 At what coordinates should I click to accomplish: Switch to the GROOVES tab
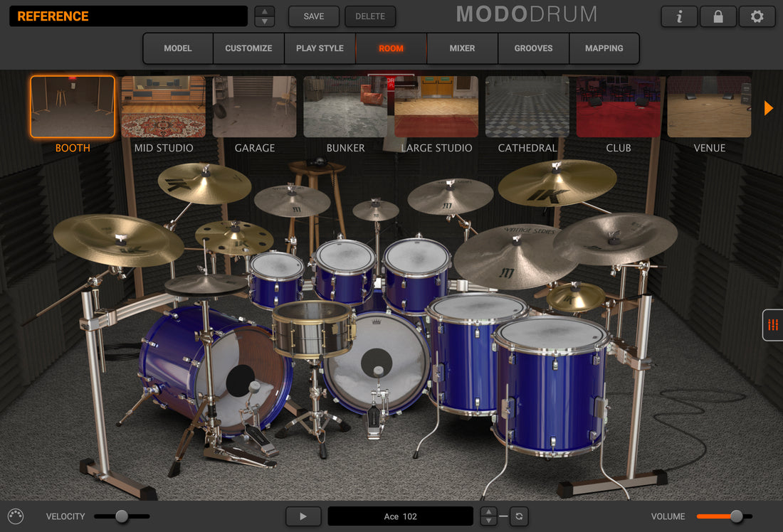(533, 48)
